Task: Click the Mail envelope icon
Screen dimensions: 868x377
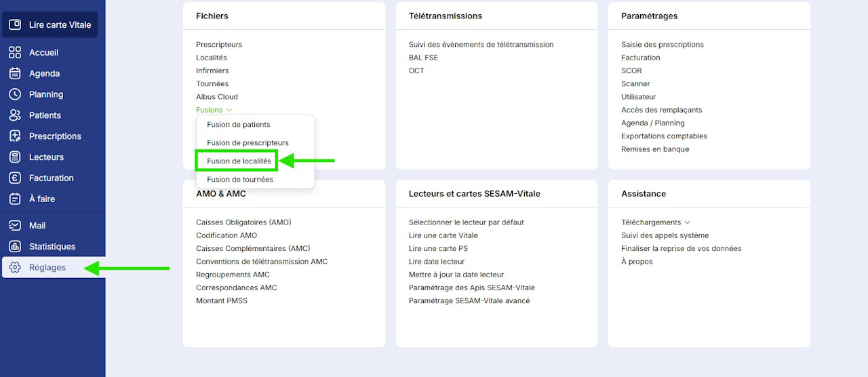Action: pyautogui.click(x=15, y=226)
